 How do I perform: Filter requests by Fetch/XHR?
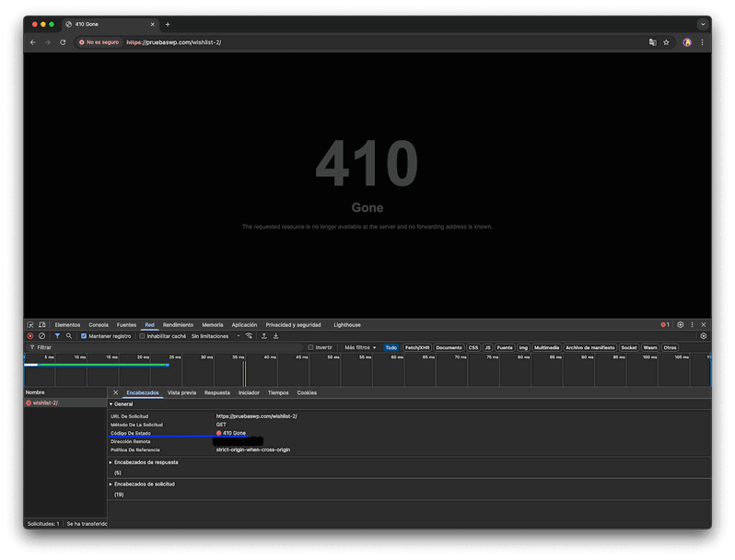[417, 348]
